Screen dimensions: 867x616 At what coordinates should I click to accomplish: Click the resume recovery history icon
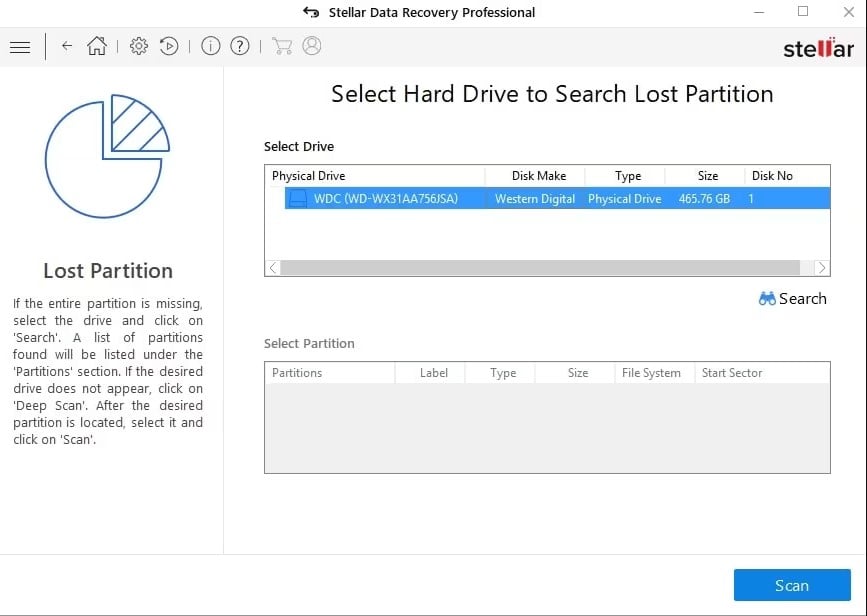169,46
